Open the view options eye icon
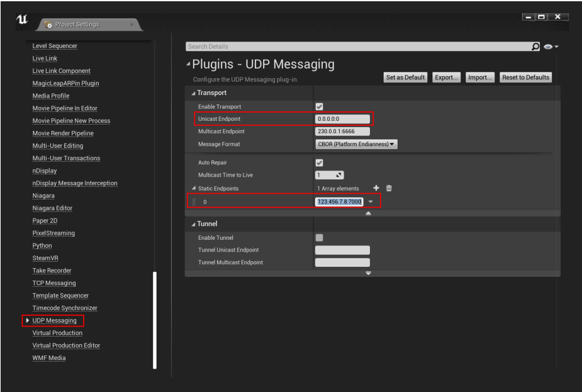Viewport: 582px width, 392px height. 551,47
